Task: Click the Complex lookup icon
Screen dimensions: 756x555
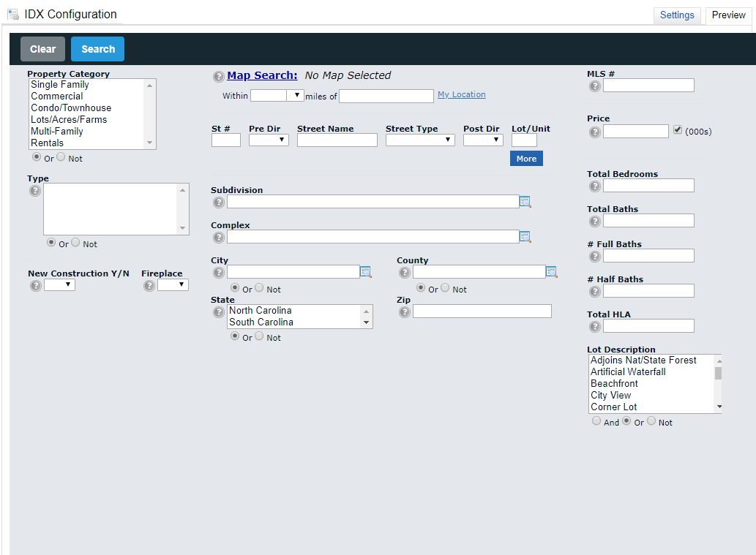Action: coord(525,237)
